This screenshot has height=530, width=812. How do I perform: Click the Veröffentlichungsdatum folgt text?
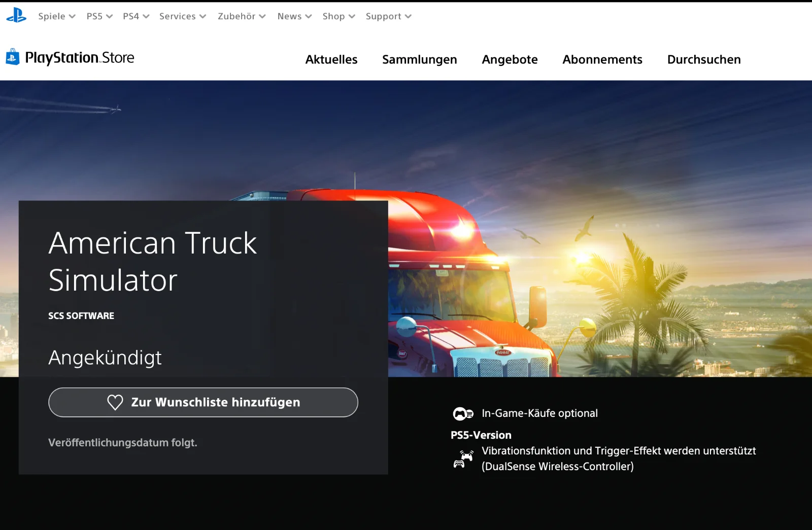tap(123, 442)
